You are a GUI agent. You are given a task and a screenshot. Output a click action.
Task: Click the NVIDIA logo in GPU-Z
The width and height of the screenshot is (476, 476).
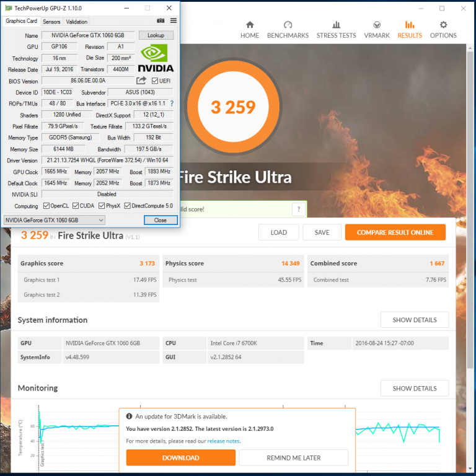(x=156, y=58)
